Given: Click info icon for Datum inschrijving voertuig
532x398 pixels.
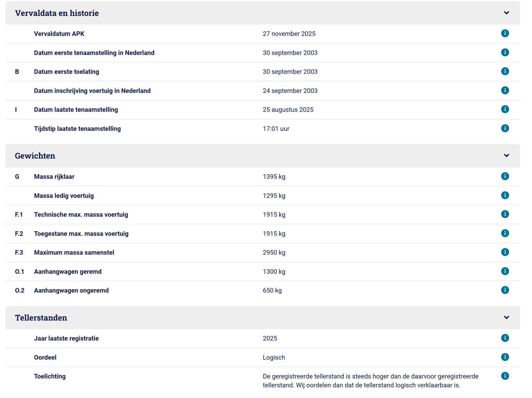Looking at the screenshot, I should click(505, 90).
